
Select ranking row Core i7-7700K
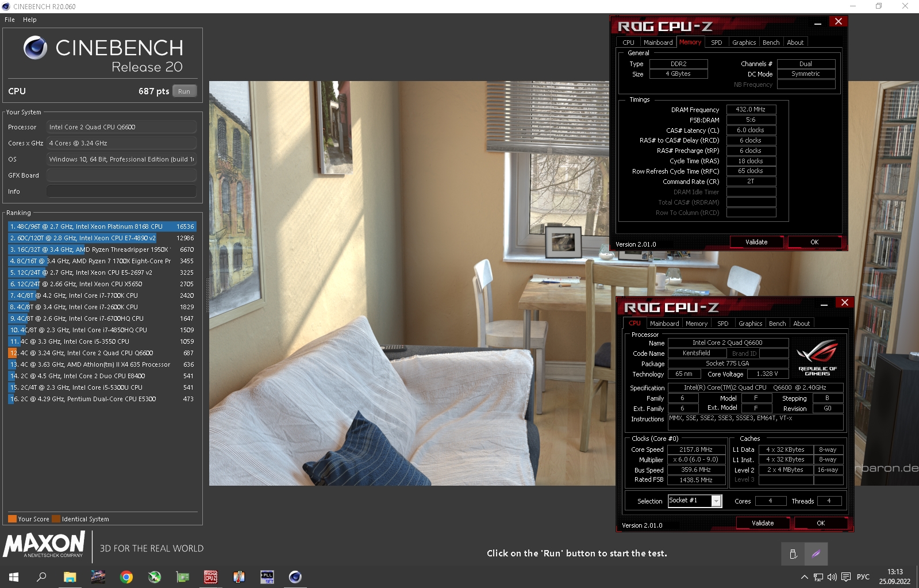click(x=102, y=295)
